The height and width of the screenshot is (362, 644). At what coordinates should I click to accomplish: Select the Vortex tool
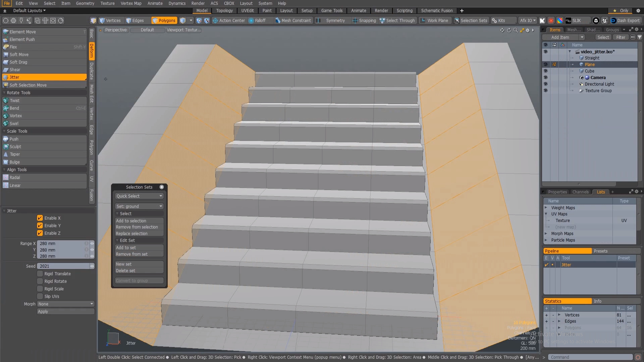point(44,116)
